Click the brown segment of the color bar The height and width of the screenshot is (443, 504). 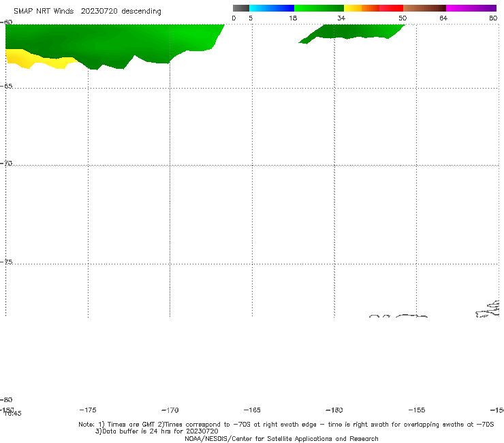tap(424, 8)
